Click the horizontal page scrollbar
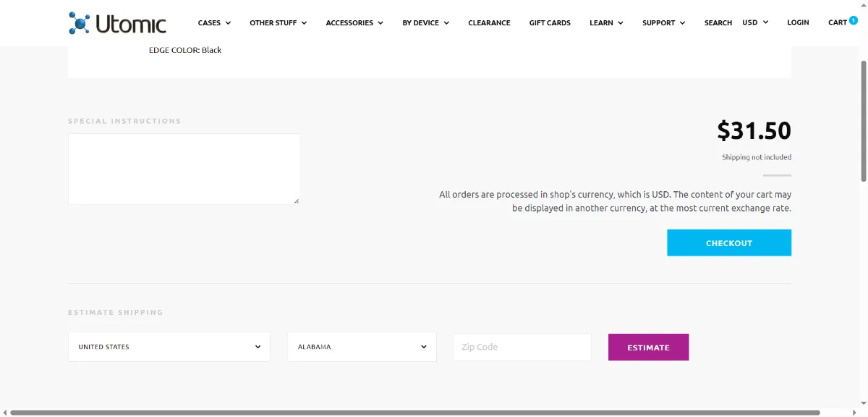 pyautogui.click(x=415, y=413)
